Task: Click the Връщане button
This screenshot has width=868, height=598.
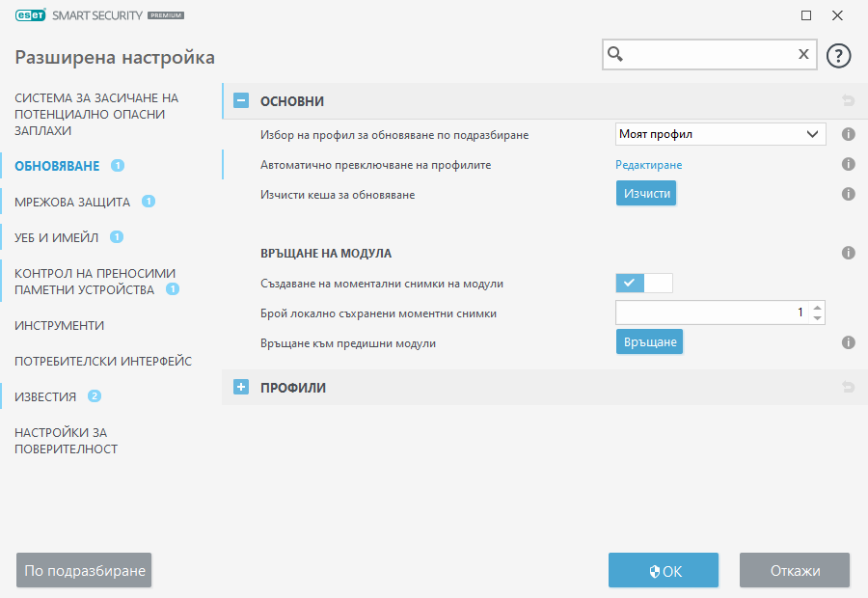Action: click(650, 341)
